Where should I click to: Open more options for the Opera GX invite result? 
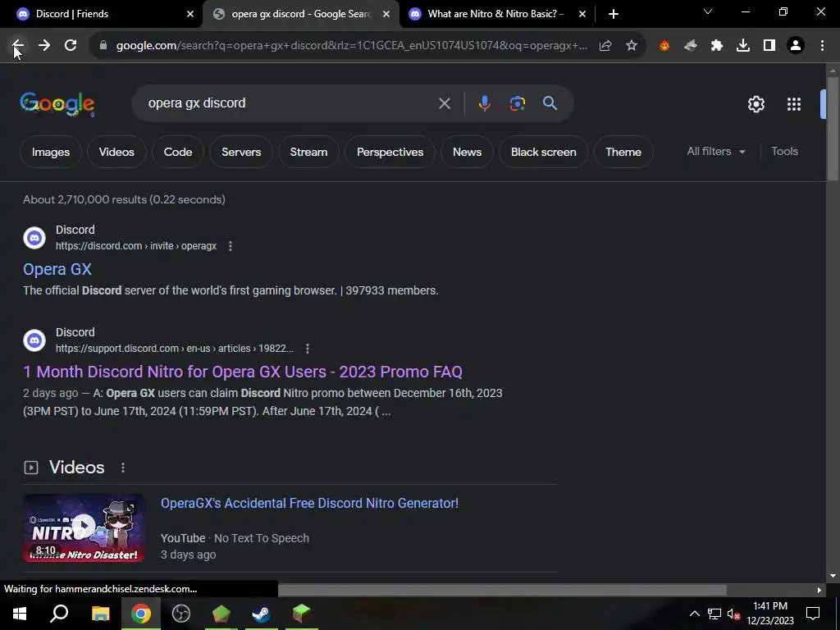click(x=231, y=246)
